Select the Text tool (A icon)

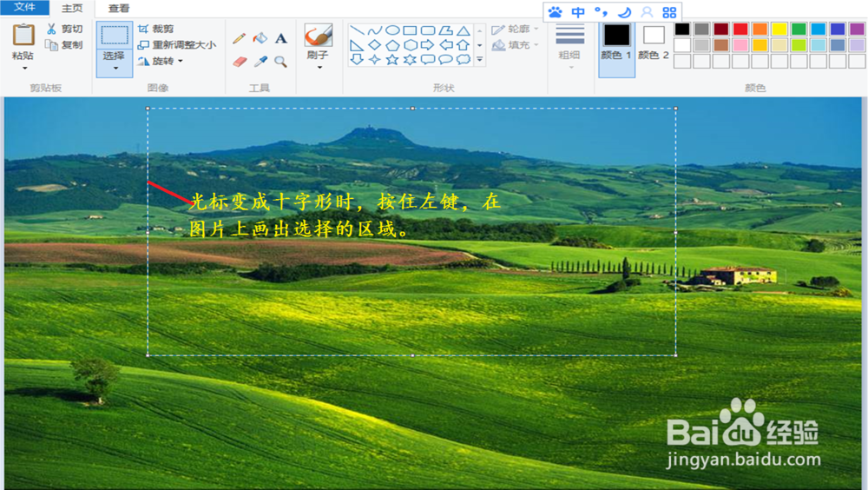click(280, 38)
